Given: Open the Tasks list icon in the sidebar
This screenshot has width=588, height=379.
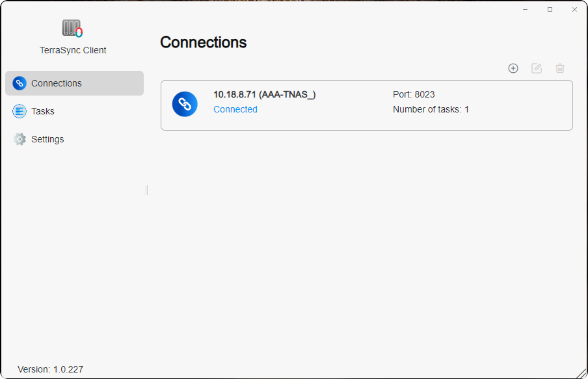Looking at the screenshot, I should click(x=20, y=111).
